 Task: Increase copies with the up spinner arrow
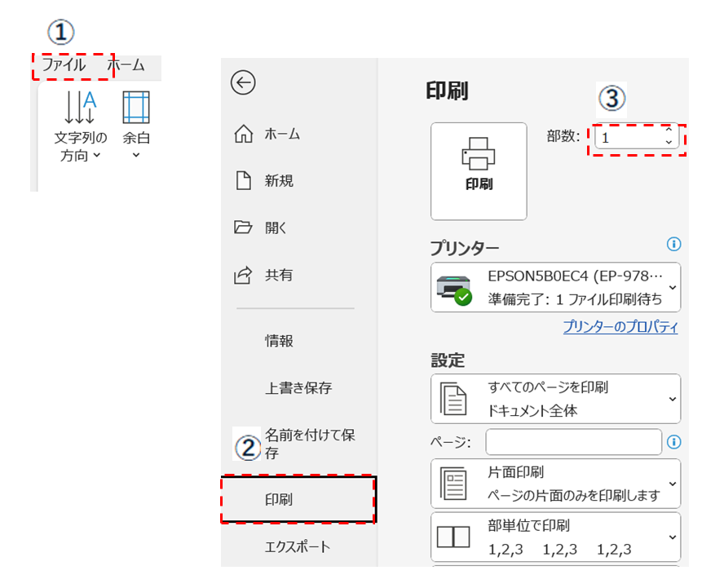click(669, 130)
